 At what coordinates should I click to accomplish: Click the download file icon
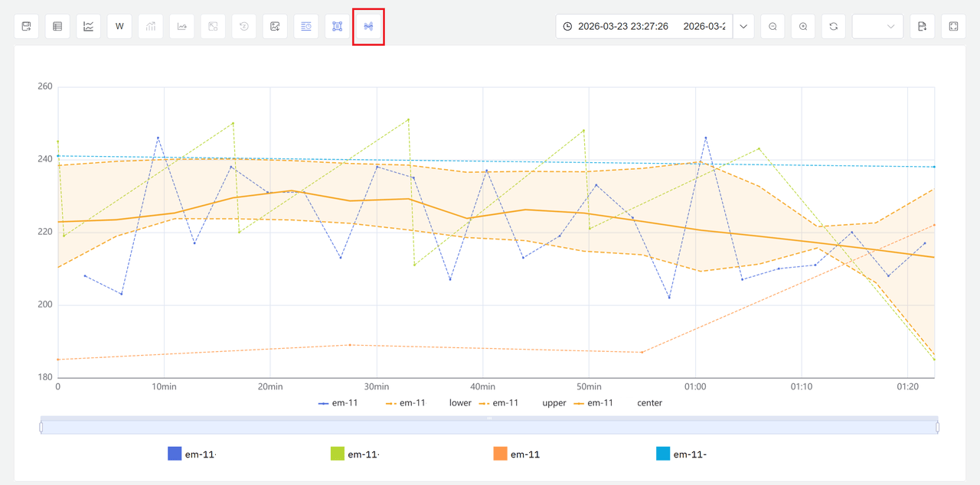click(923, 27)
